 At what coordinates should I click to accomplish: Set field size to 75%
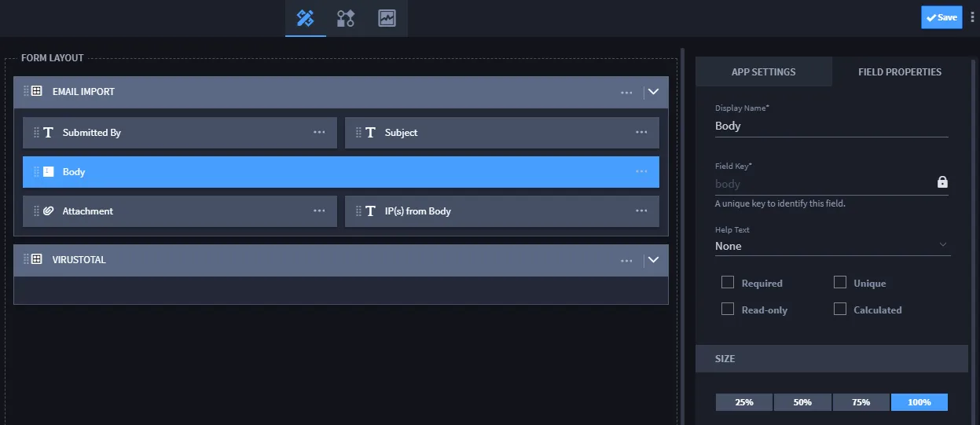[x=861, y=402]
